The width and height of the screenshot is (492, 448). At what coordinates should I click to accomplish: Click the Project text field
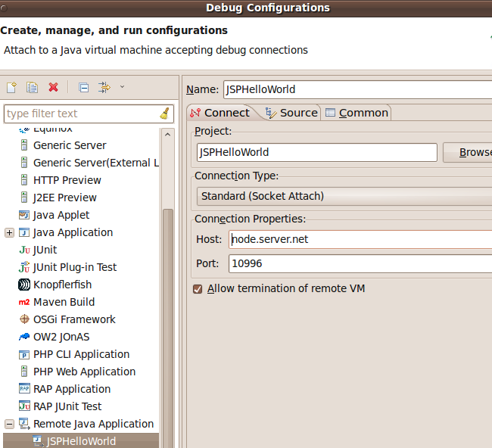click(317, 152)
